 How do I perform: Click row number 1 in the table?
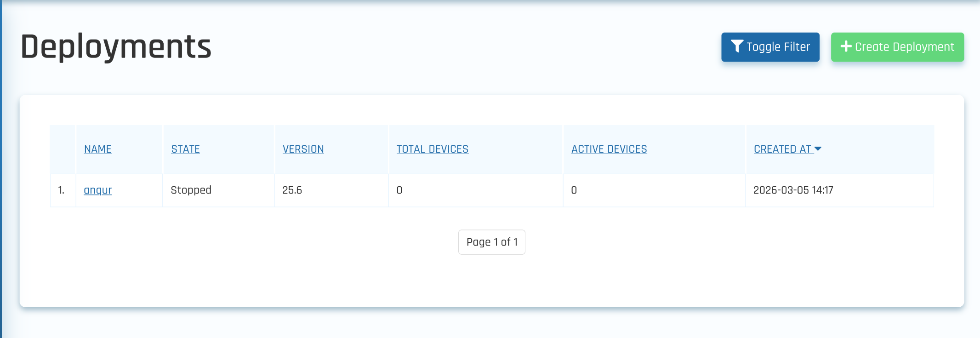pos(61,190)
